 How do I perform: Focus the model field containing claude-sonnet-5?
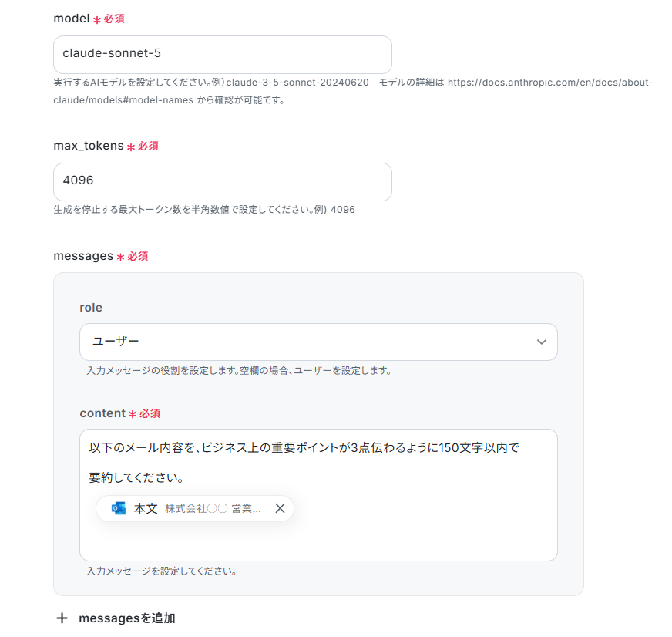click(x=223, y=55)
